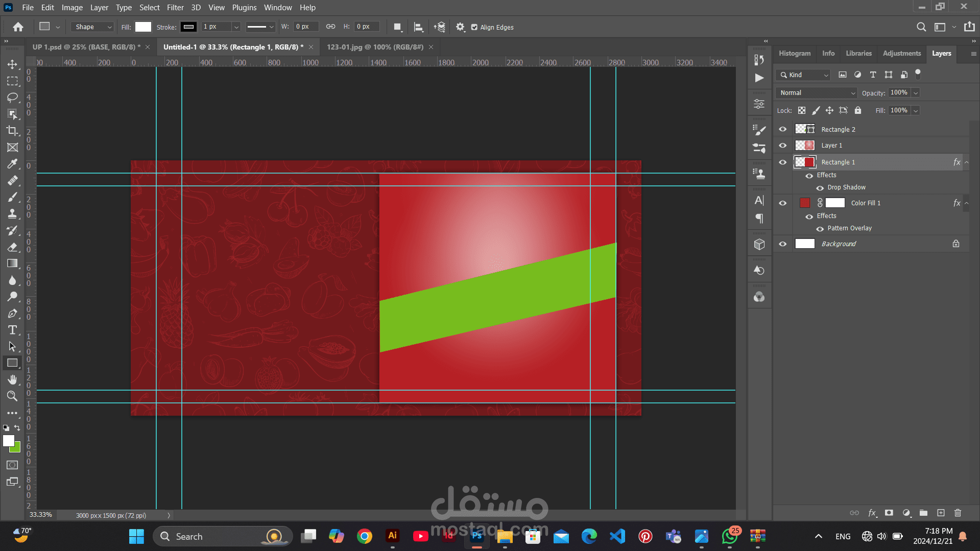Open Illustrator from the Windows taskbar
This screenshot has height=551, width=980.
[392, 536]
